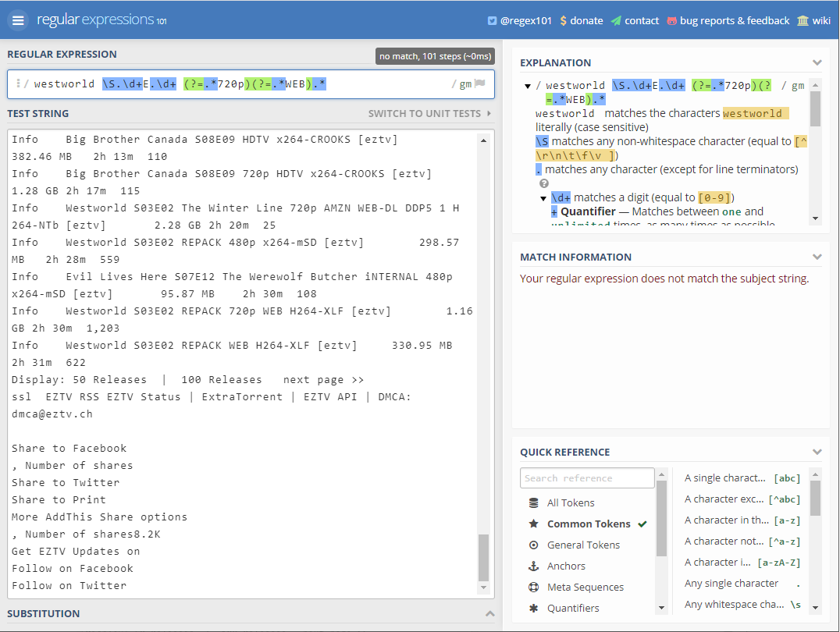Click the 'dmca@eztv.ch' text in test string
The height and width of the screenshot is (632, 840).
point(52,414)
